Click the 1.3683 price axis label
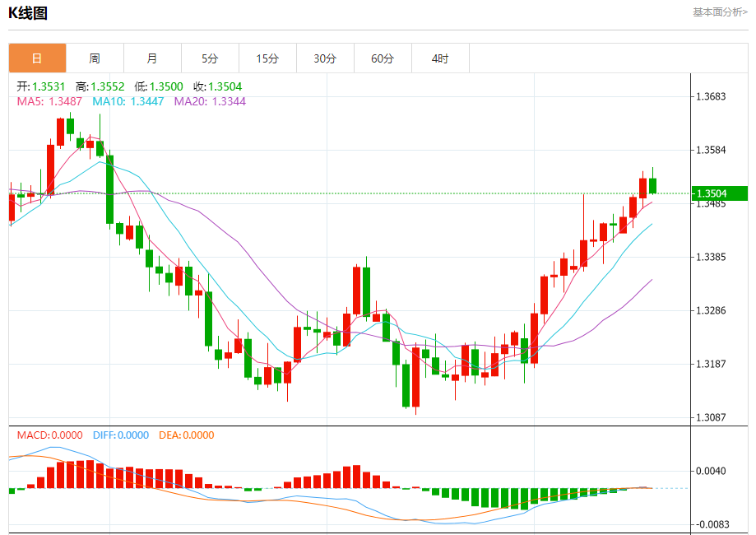 pos(711,96)
